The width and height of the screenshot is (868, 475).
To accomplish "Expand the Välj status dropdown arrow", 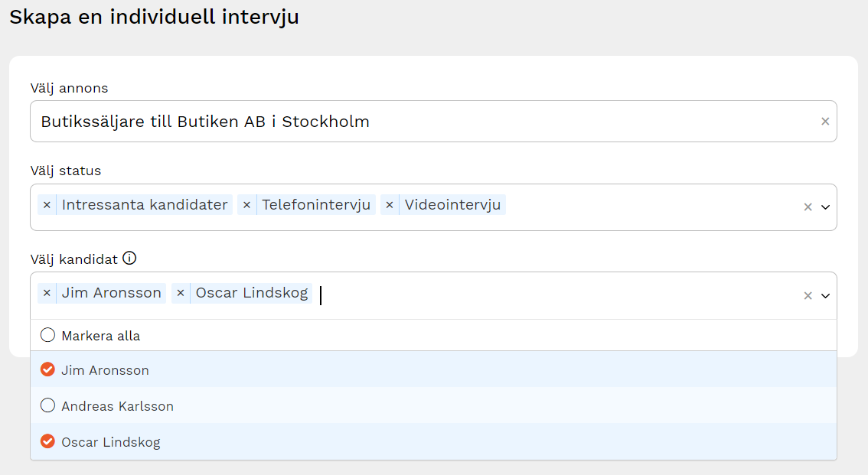I will point(825,207).
